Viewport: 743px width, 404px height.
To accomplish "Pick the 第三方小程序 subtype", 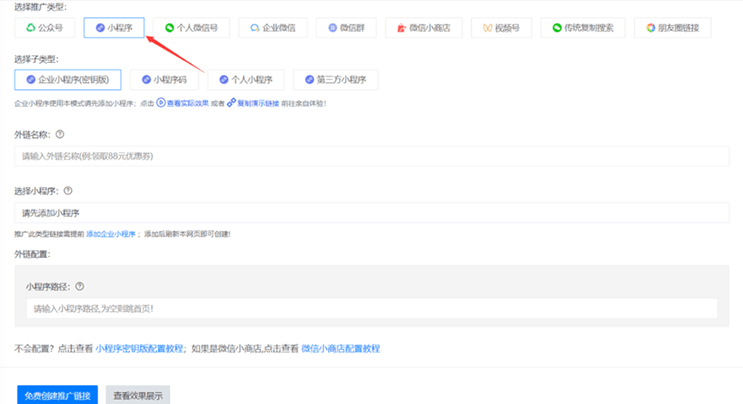I will 335,80.
